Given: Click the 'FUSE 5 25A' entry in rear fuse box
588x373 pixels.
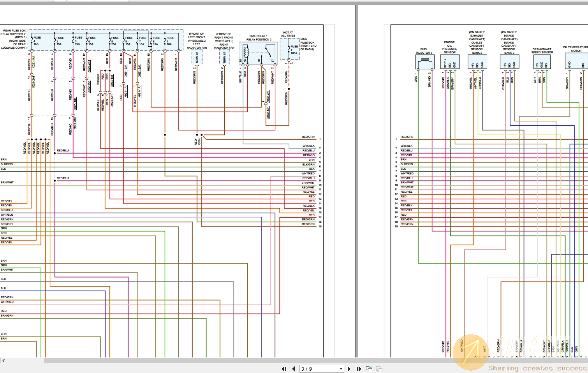Looking at the screenshot, I should point(114,41).
